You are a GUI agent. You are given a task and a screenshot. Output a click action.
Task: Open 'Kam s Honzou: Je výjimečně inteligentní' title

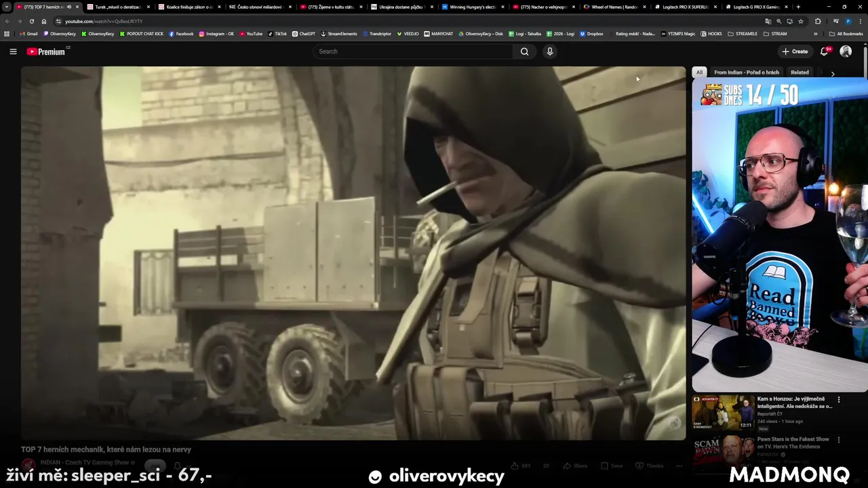(795, 403)
